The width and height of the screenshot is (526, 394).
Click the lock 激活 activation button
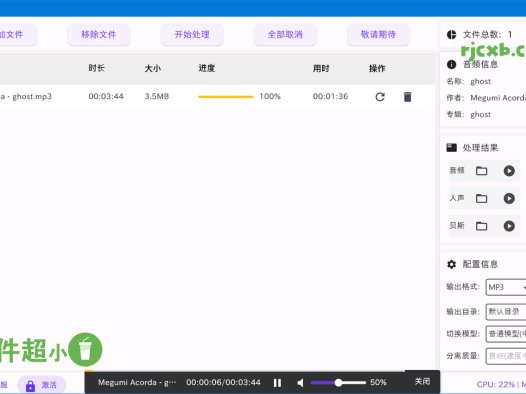click(x=42, y=385)
